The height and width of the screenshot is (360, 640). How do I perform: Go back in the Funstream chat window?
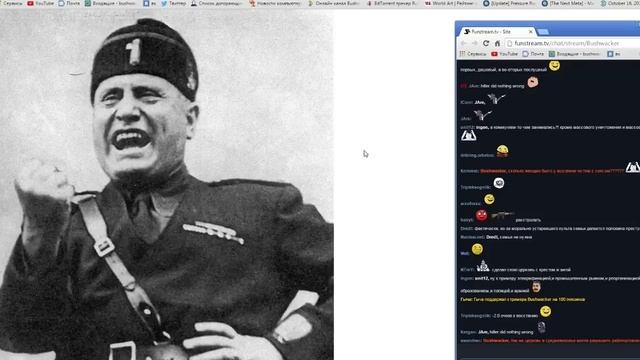click(x=463, y=43)
